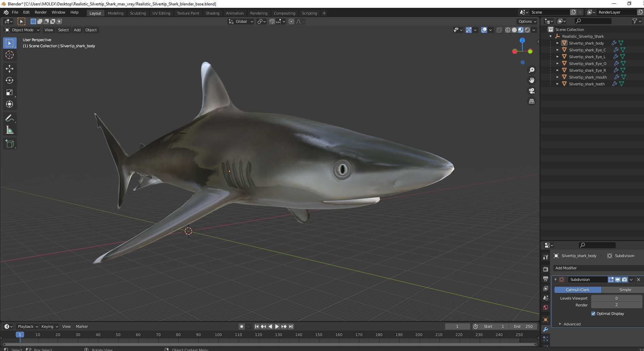
Task: Open the View Layer properties tab
Action: (x=546, y=288)
